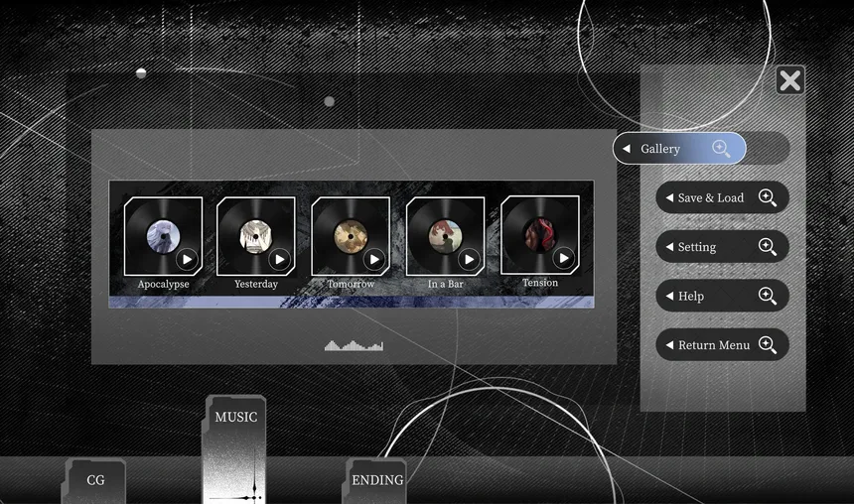Image resolution: width=854 pixels, height=504 pixels.
Task: Switch to the MUSIC tab
Action: pyautogui.click(x=234, y=449)
